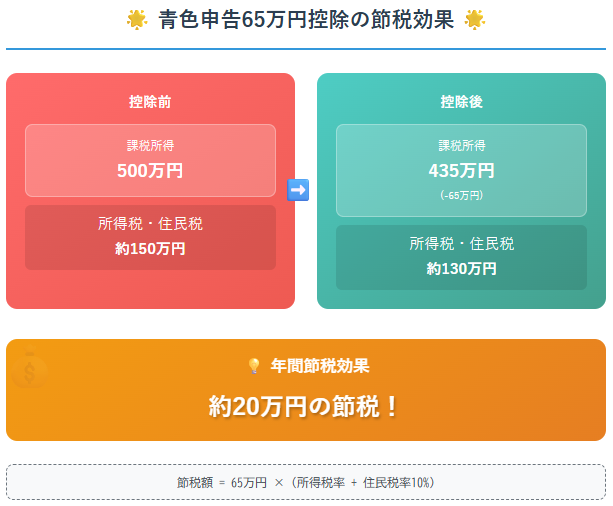Select the 控除前 heading in the red card
The width and height of the screenshot is (613, 506).
pyautogui.click(x=150, y=102)
